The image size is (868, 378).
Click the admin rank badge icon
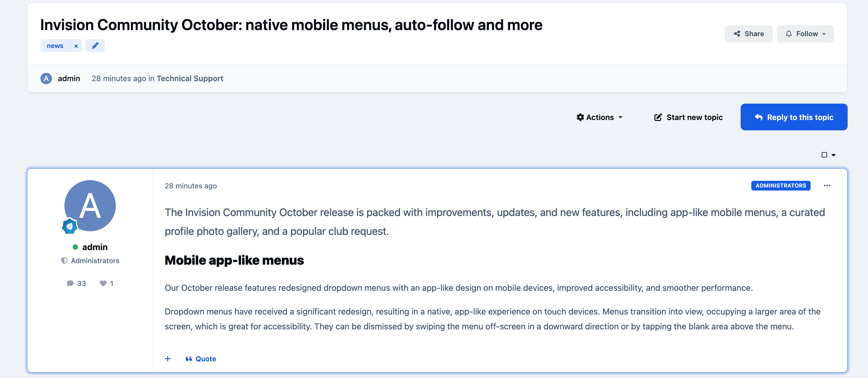point(69,226)
